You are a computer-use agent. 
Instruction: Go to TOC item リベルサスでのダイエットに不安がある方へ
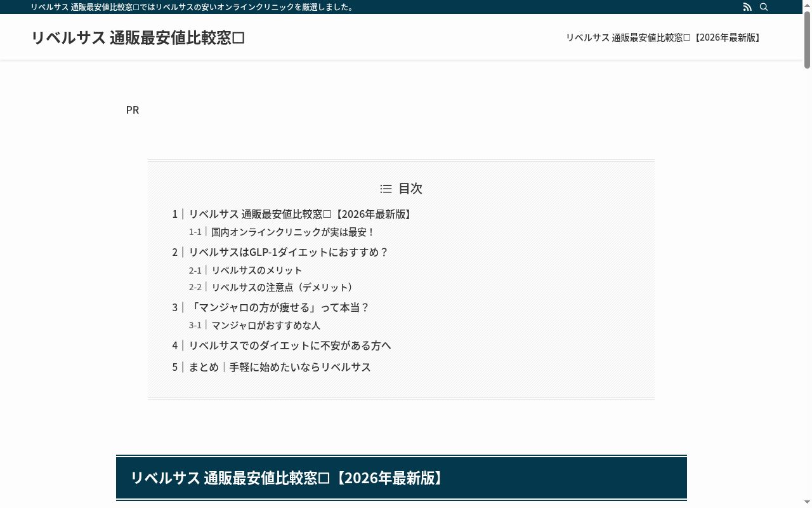coord(290,345)
